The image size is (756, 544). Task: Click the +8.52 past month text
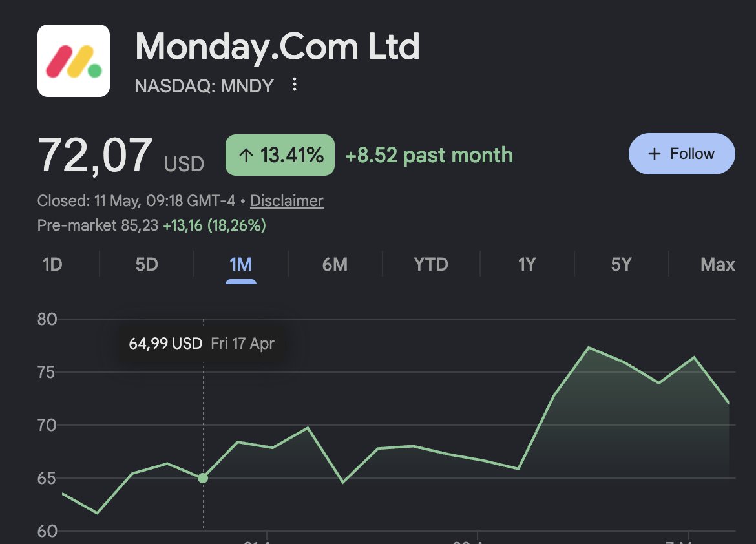coord(429,155)
